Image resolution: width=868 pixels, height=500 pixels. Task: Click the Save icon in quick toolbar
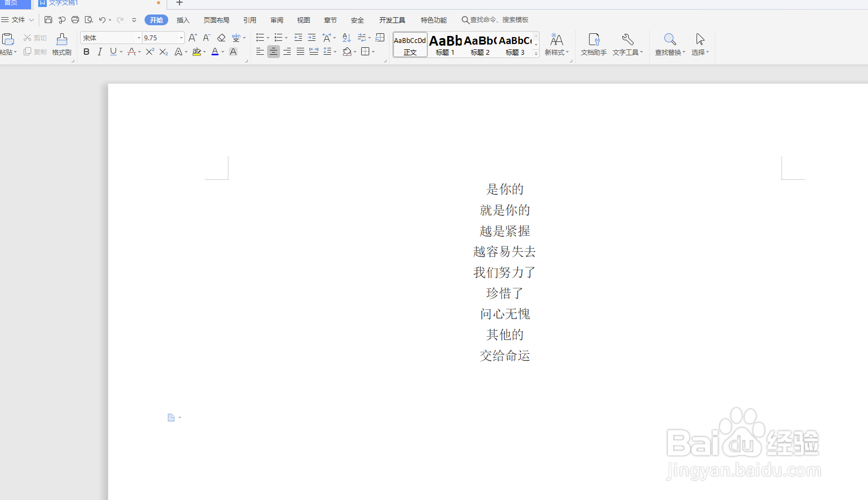(48, 20)
